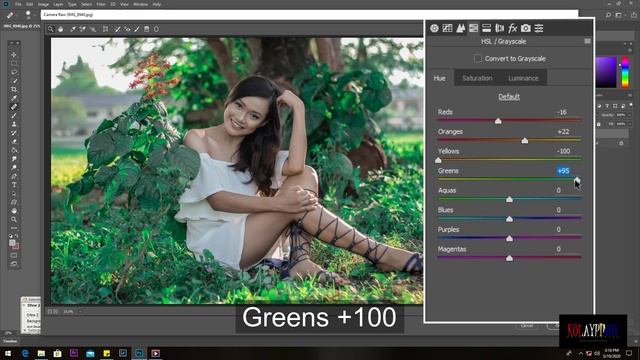Select the Adjustment Brush tool
The height and width of the screenshot is (360, 640).
(137, 29)
